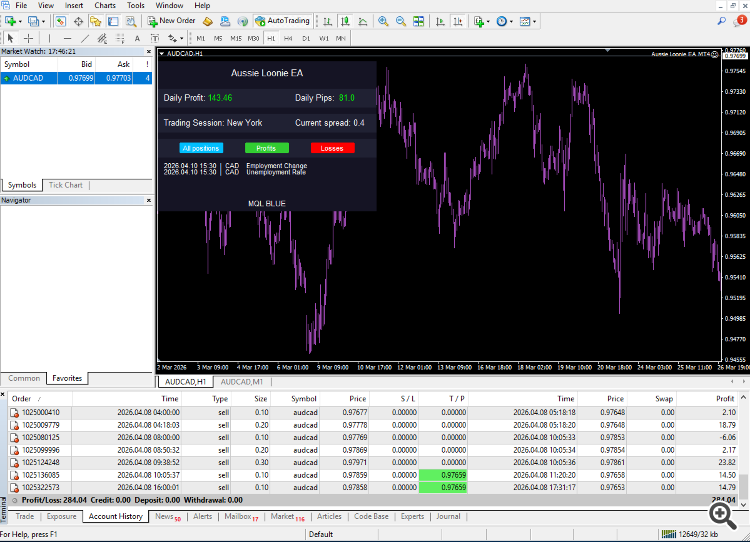750x542 pixels.
Task: Click green T/P cell of order 1025136085
Action: coord(443,475)
